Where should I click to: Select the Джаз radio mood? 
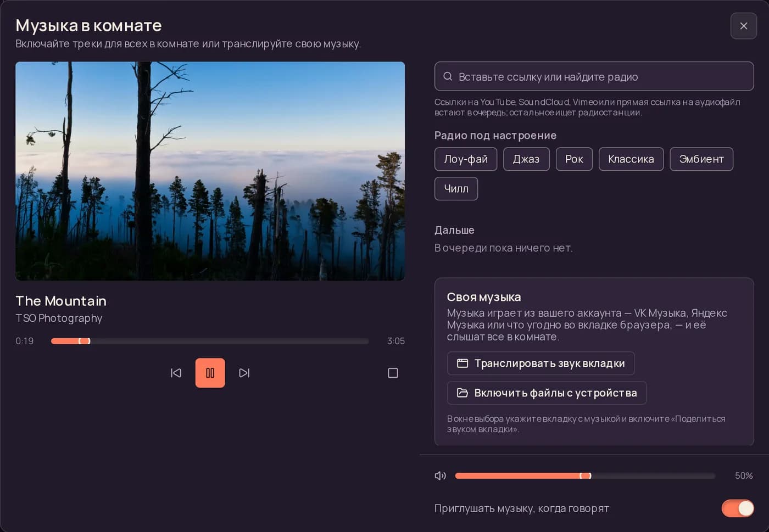coord(526,159)
